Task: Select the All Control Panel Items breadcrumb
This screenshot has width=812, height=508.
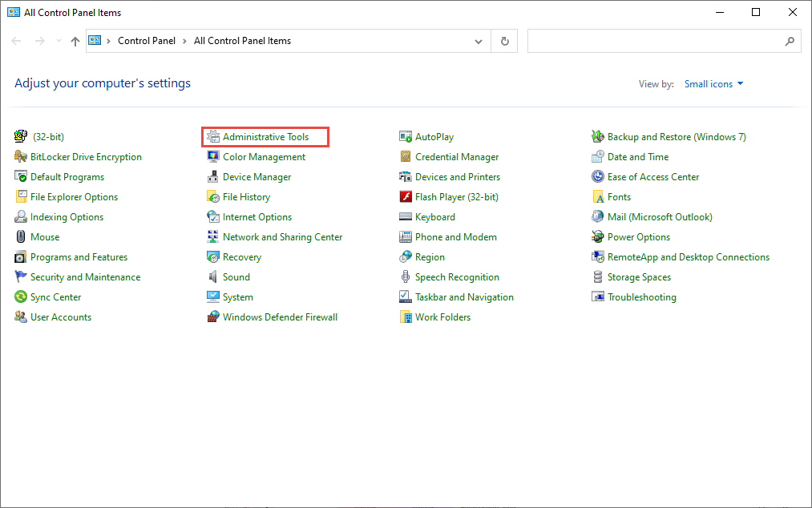Action: click(242, 41)
